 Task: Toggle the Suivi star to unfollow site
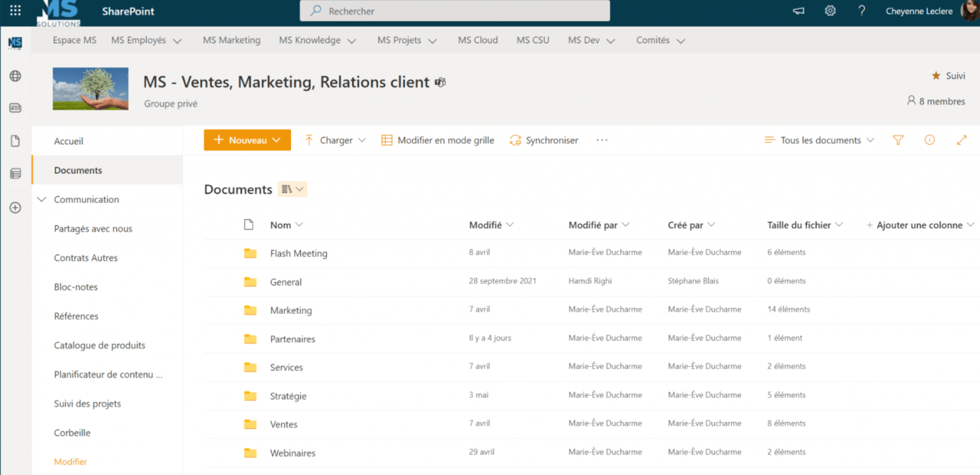[x=936, y=75]
